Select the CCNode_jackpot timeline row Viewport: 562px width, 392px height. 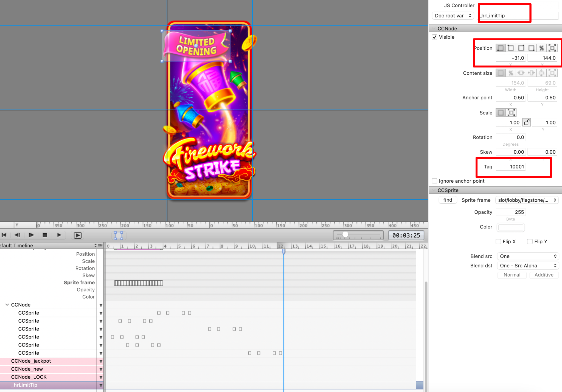pyautogui.click(x=31, y=361)
